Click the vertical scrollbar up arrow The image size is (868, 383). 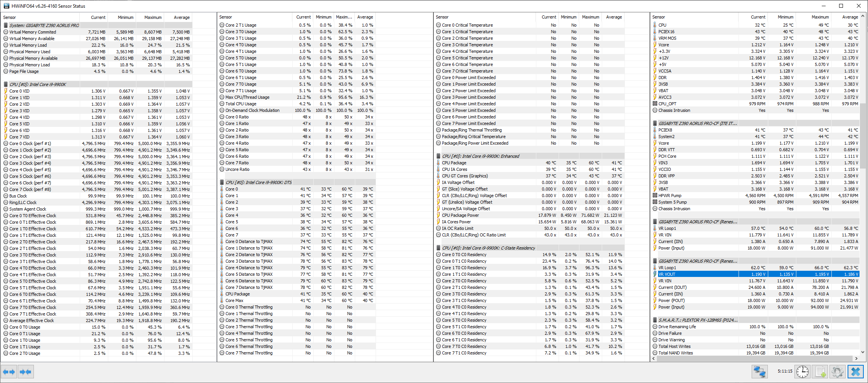click(x=863, y=16)
